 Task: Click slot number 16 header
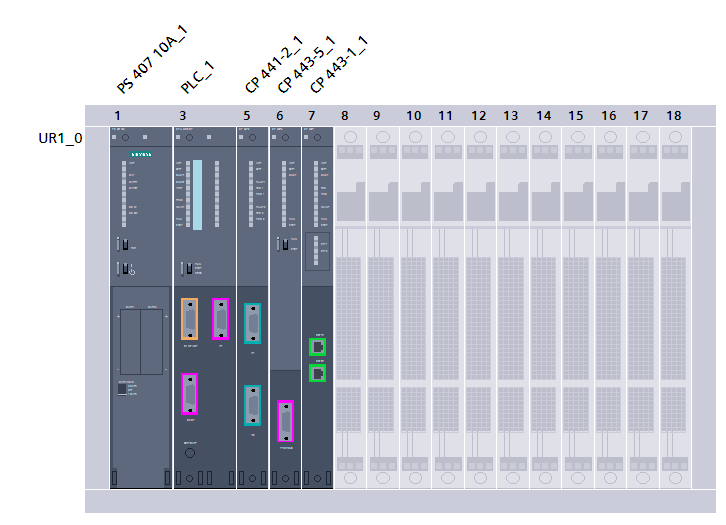point(608,116)
